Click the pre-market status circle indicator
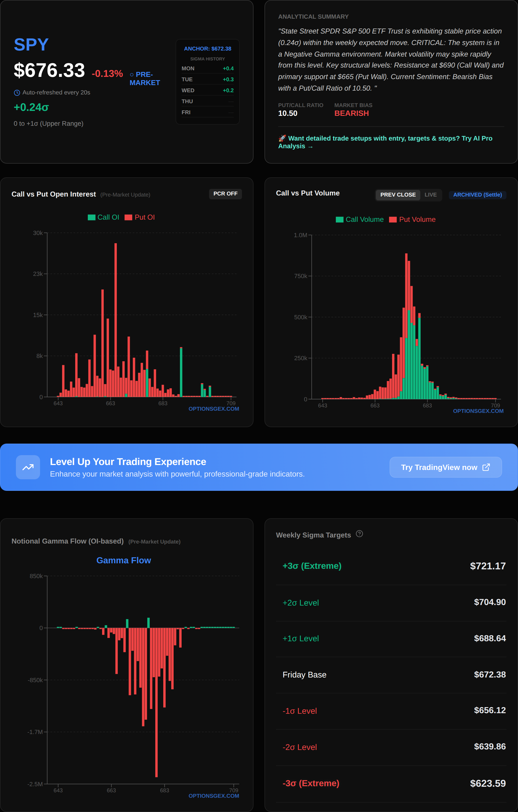Viewport: 518px width, 812px height. point(132,75)
